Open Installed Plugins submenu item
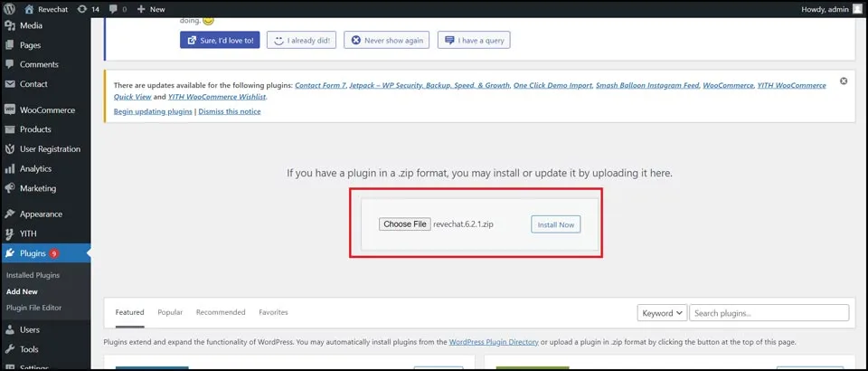The image size is (868, 371). [33, 275]
